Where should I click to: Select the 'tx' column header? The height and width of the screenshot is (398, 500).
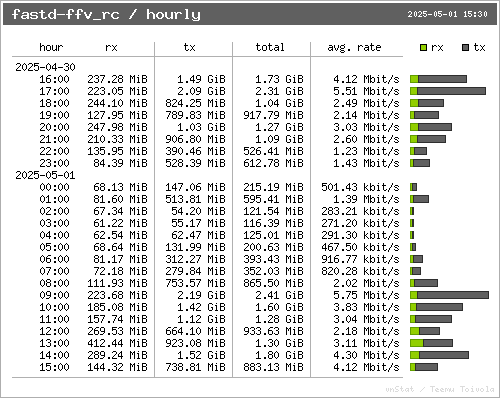click(x=189, y=47)
